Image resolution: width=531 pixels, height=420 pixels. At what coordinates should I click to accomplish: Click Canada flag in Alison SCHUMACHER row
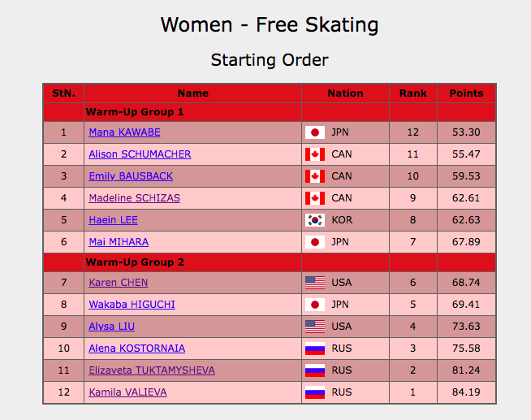tap(315, 154)
